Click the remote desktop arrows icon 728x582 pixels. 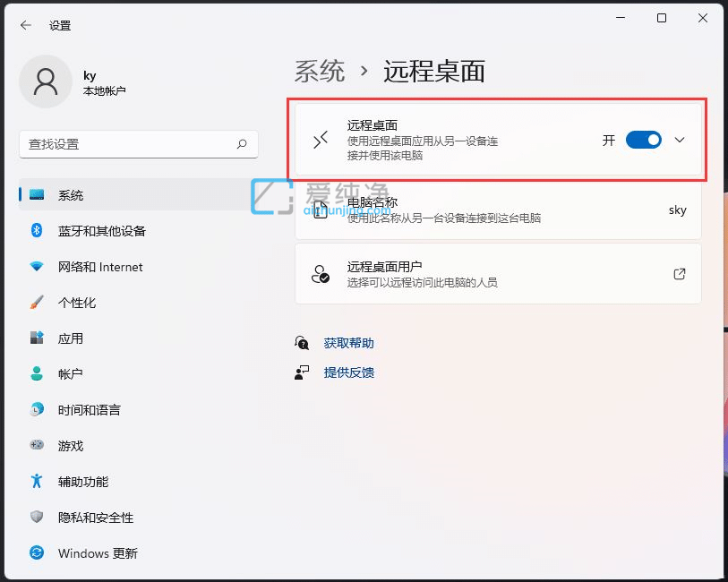pyautogui.click(x=321, y=140)
